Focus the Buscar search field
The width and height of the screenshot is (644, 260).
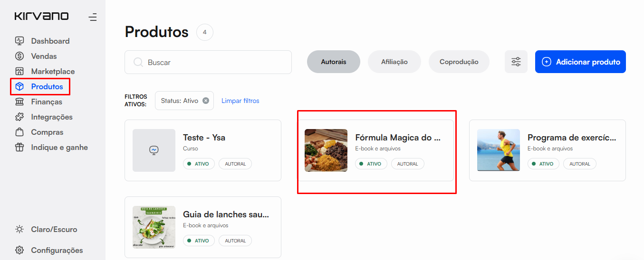coord(214,62)
